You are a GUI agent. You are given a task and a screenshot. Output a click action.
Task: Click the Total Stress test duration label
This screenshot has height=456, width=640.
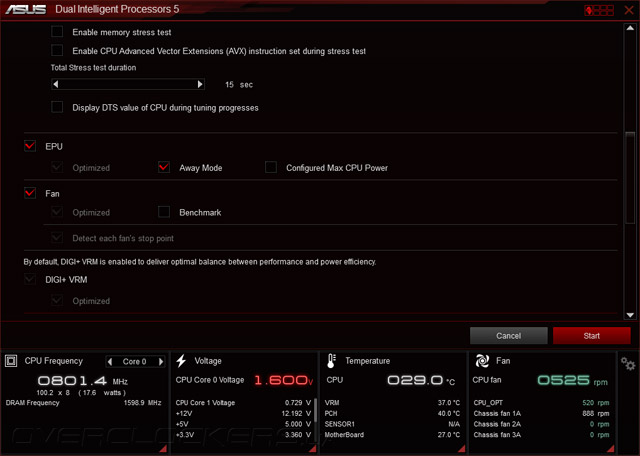pyautogui.click(x=93, y=67)
